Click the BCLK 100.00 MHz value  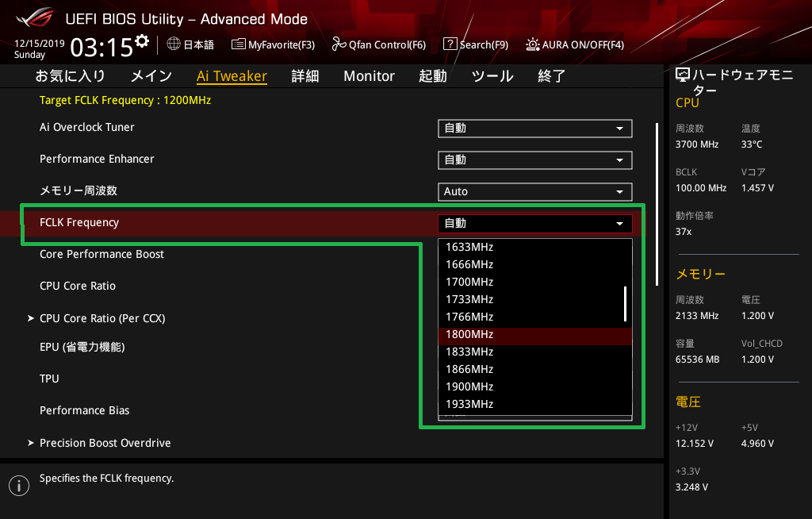[701, 188]
